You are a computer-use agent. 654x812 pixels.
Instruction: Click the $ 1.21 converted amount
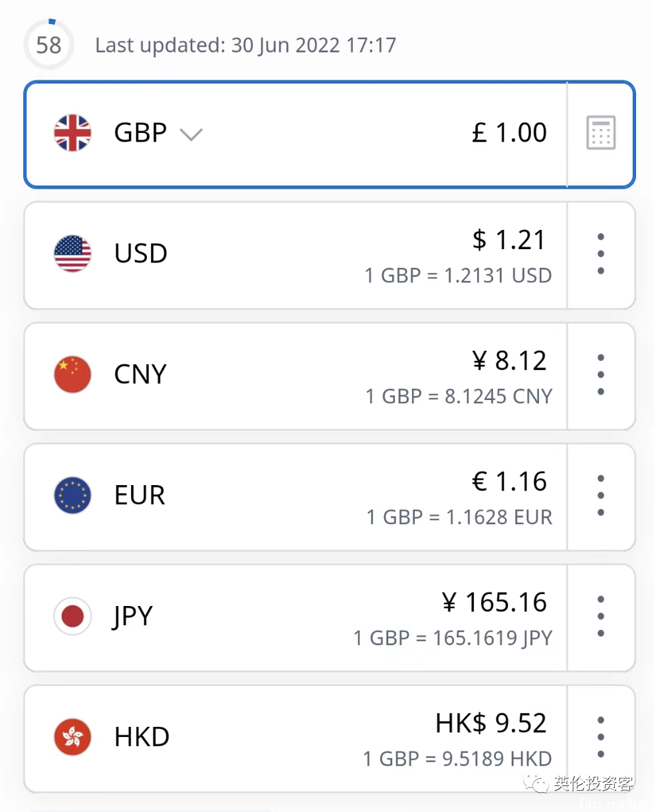(509, 240)
